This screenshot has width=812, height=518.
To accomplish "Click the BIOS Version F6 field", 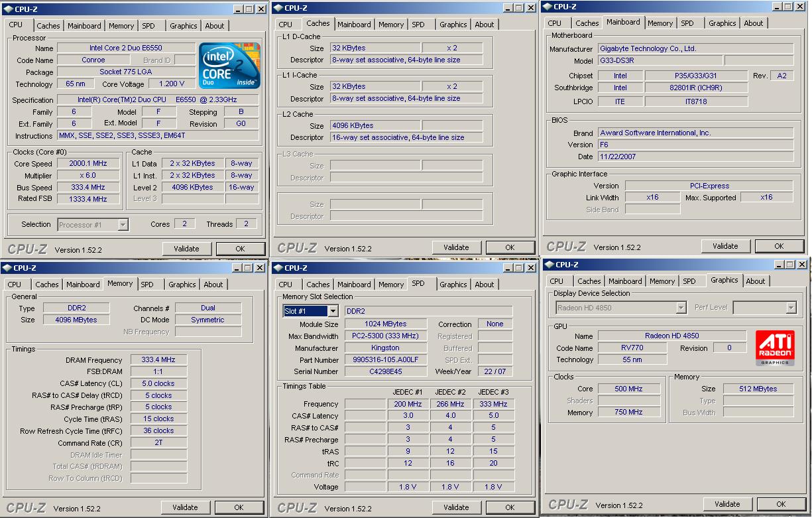I will [695, 145].
